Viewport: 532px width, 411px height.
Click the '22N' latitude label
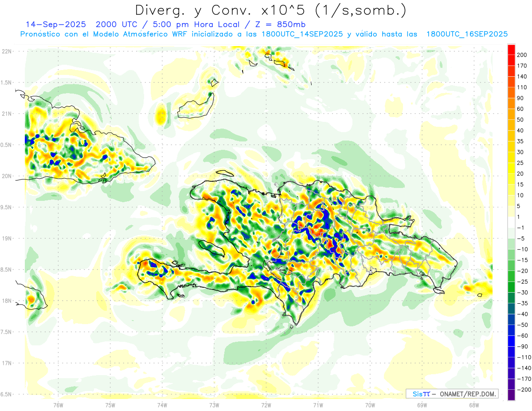click(7, 51)
